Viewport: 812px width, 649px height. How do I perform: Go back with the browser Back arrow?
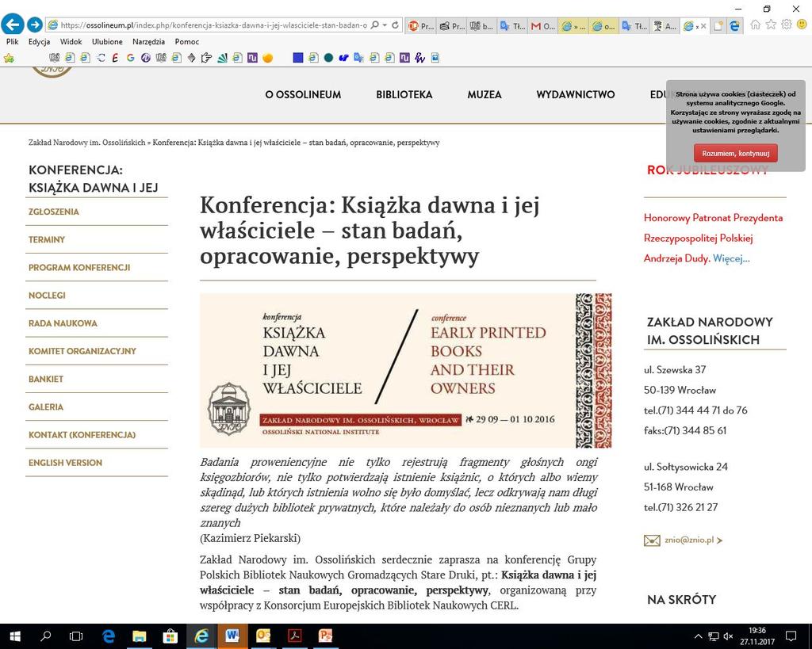pyautogui.click(x=13, y=25)
